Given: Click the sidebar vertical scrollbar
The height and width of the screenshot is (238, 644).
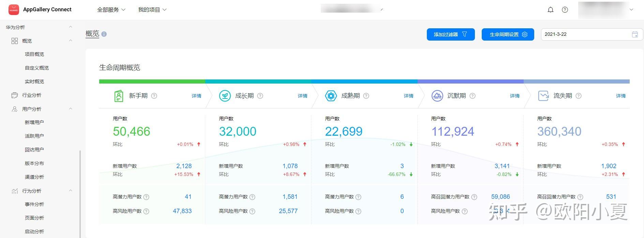Looking at the screenshot, I should tap(80, 194).
